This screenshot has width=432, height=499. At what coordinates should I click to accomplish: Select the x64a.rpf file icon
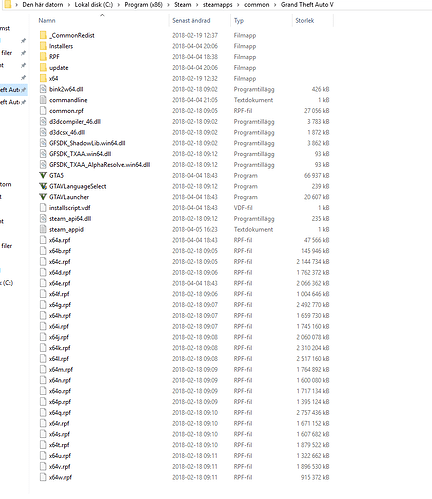[43, 240]
